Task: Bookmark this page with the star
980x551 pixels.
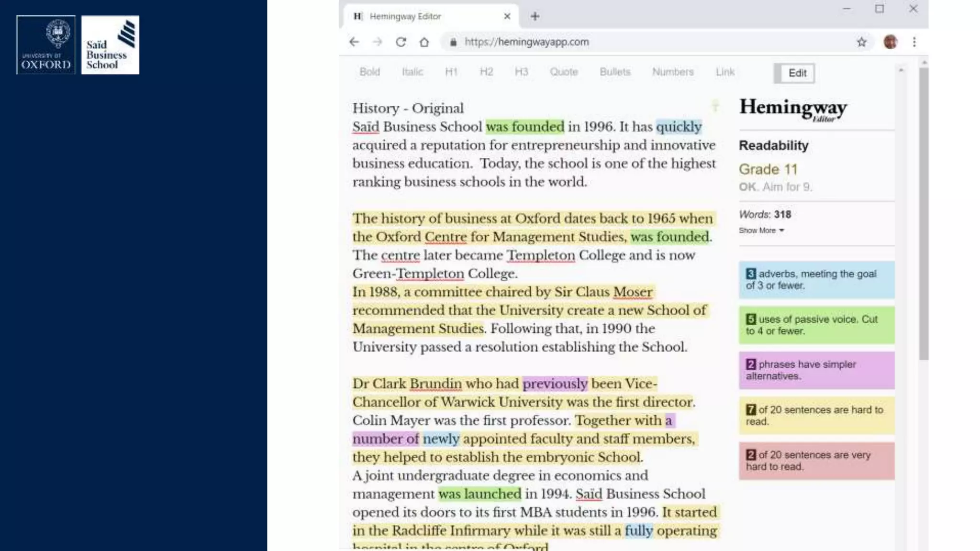Action: 861,42
